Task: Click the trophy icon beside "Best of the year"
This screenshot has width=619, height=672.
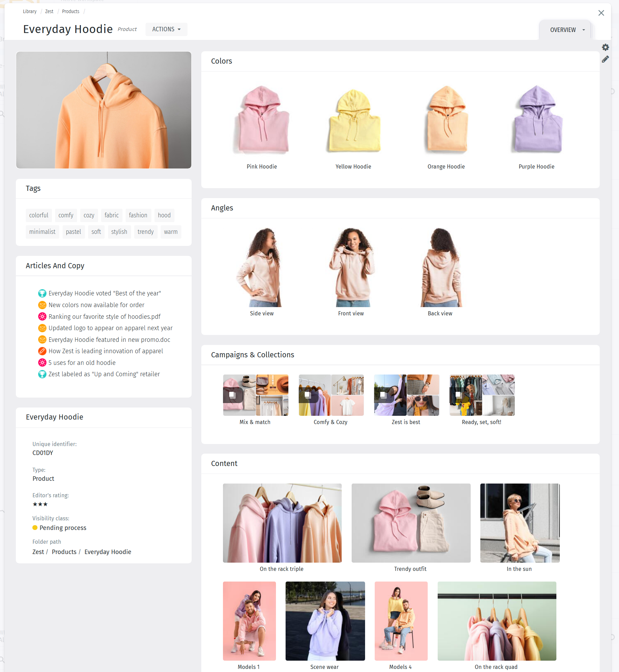Action: coord(42,293)
